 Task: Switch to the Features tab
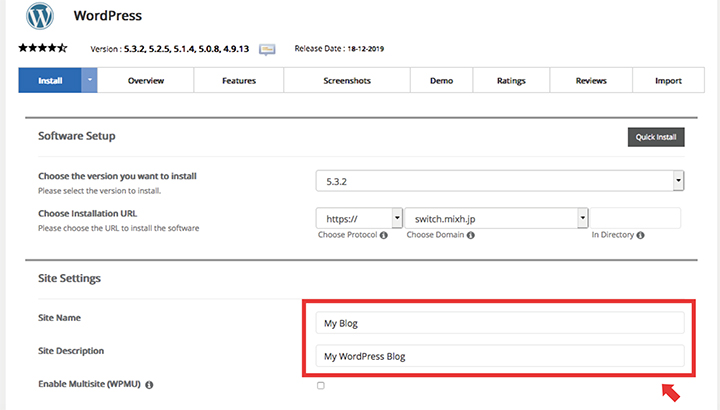(x=239, y=80)
